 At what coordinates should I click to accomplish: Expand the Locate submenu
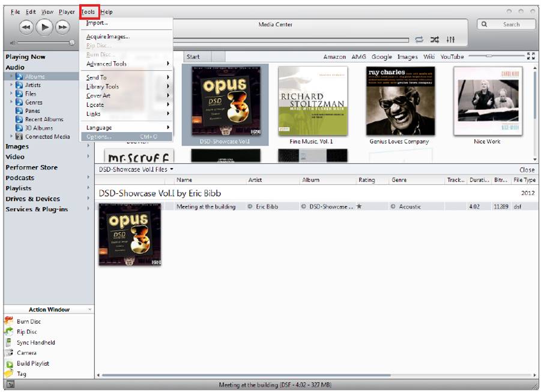coord(127,104)
